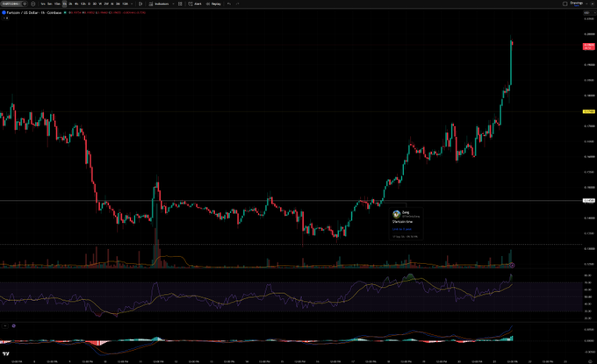
Task: Open the USD currency dropdown on price axis
Action: 589,13
